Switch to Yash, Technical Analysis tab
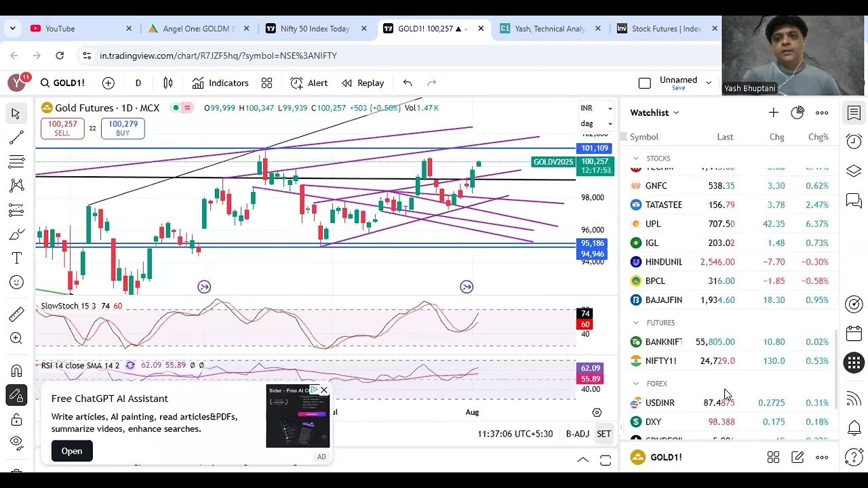The width and height of the screenshot is (868, 488). coord(551,28)
